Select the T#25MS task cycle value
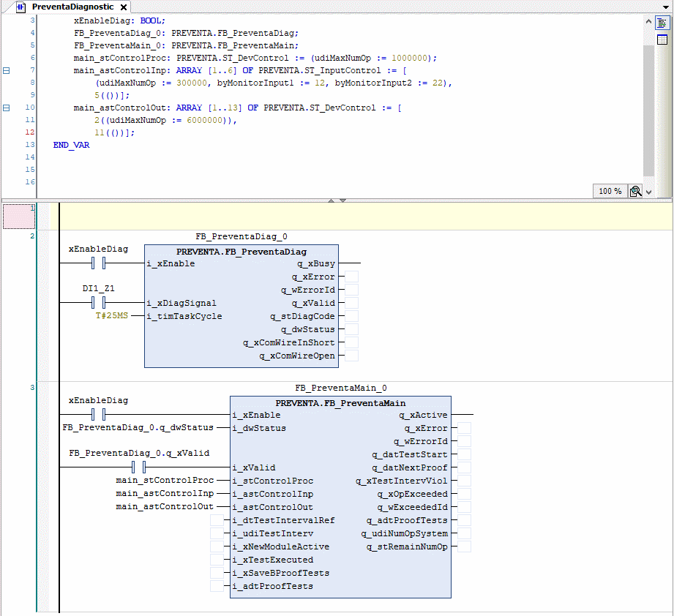674x616 pixels. (110, 316)
